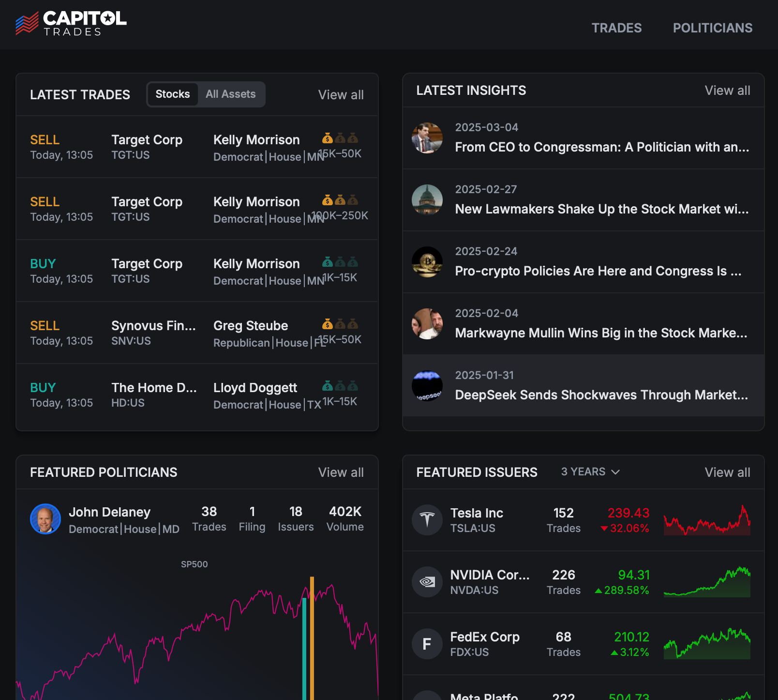
Task: Click Tesla's red price sparkline
Action: tap(707, 520)
